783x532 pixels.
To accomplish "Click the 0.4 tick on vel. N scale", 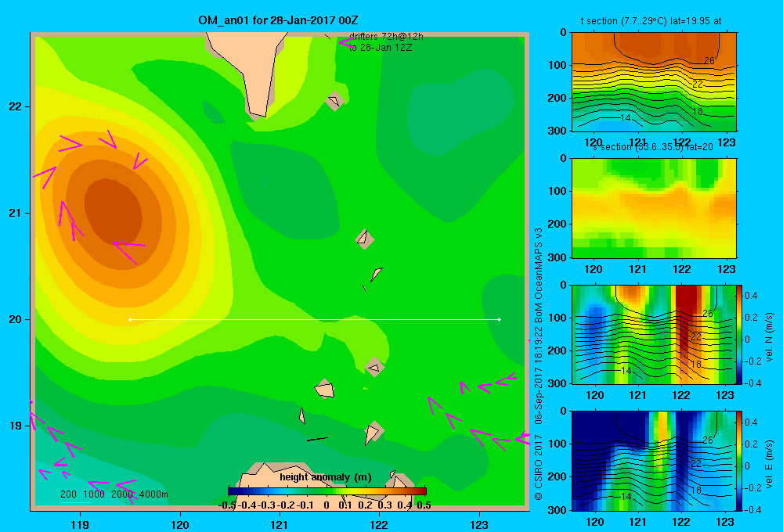I will pyautogui.click(x=751, y=296).
